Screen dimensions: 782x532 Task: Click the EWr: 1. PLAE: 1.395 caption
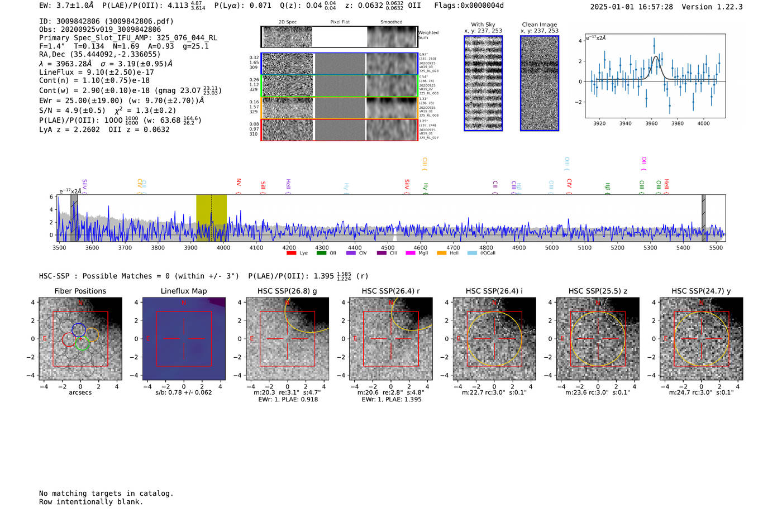(391, 399)
